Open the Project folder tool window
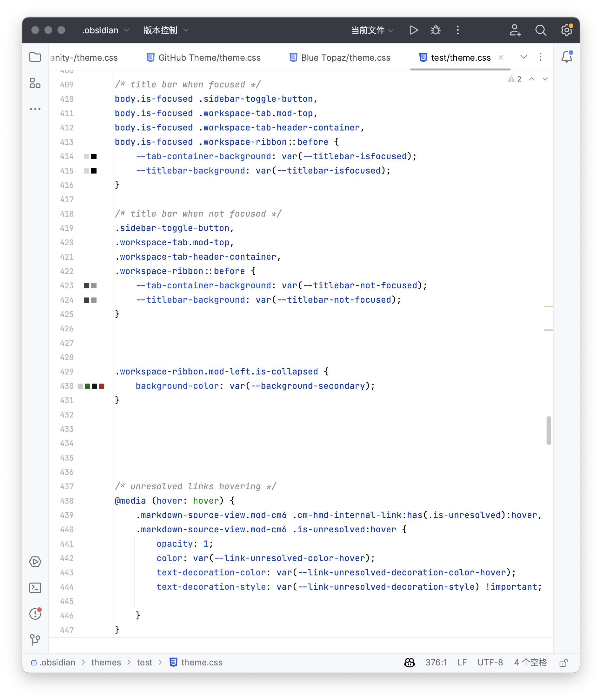Viewport: 602px width, 700px height. click(35, 57)
